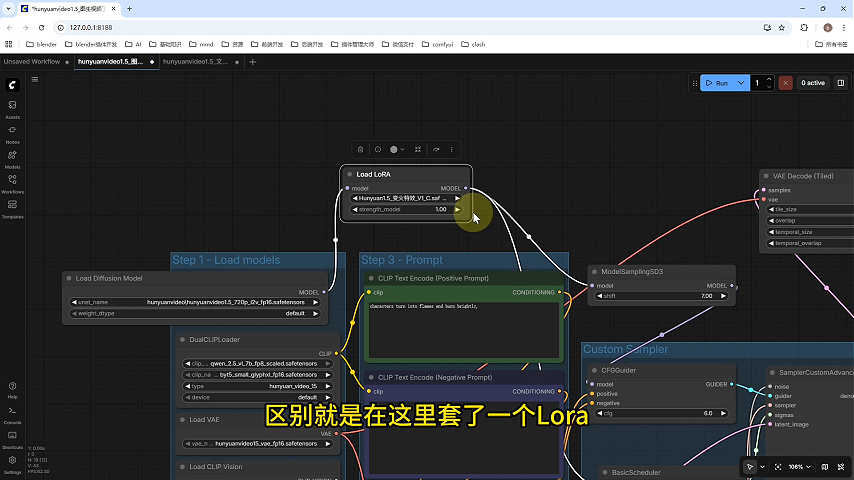Collapse the Positive Prompt CLIP node
The width and height of the screenshot is (854, 480).
pos(371,278)
